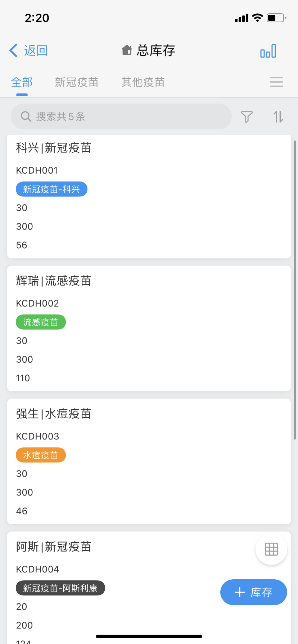Focus the 搜索共5条 search field
This screenshot has width=298, height=644.
126,116
